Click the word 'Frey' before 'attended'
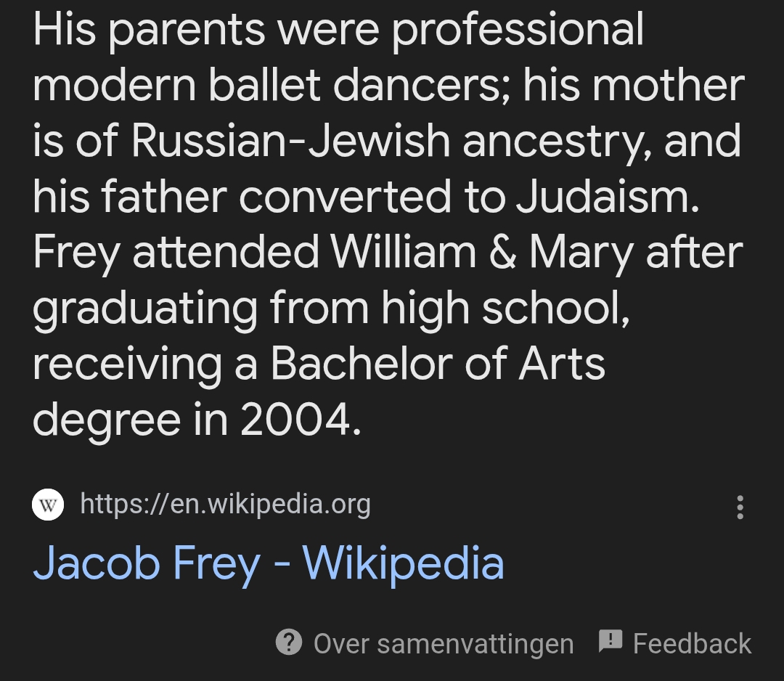Screen dimensions: 784x681 pyautogui.click(x=75, y=252)
